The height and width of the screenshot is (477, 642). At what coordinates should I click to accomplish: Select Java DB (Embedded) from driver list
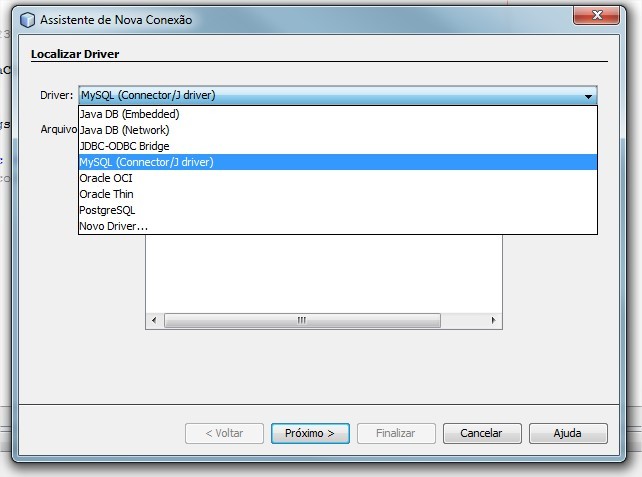[x=338, y=114]
